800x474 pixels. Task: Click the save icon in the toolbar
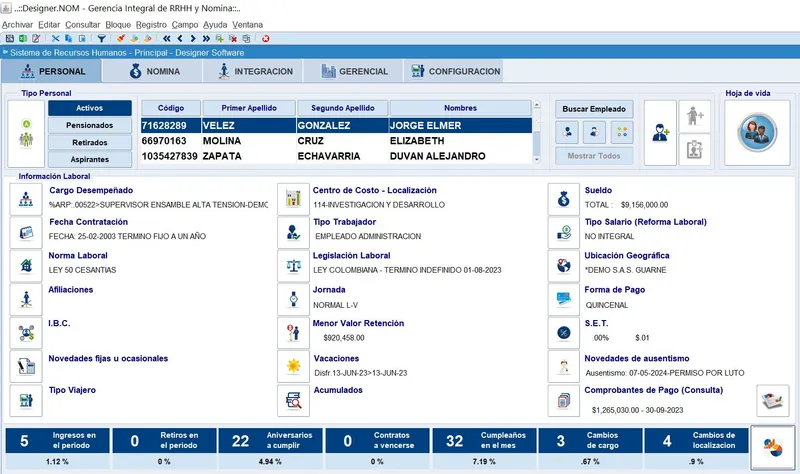(10, 38)
